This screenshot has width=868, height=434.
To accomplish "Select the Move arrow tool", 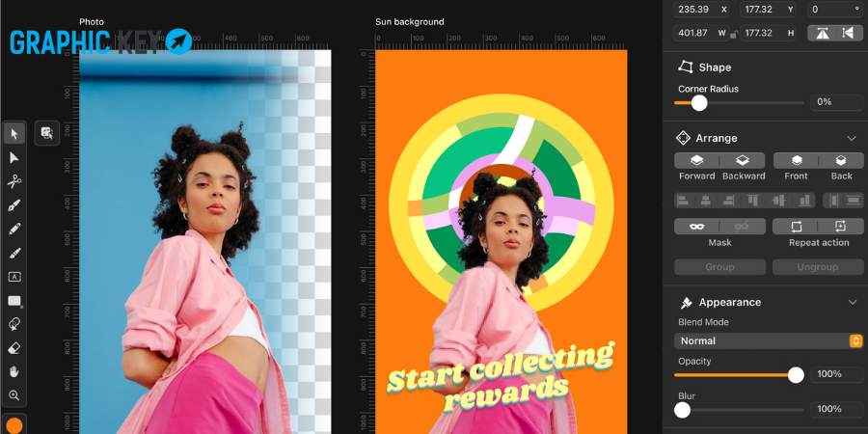I will (x=14, y=133).
